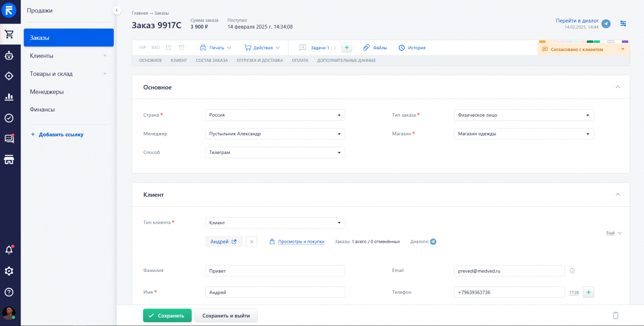This screenshot has height=326, width=644.
Task: Click the green Сохранить button
Action: click(x=167, y=315)
